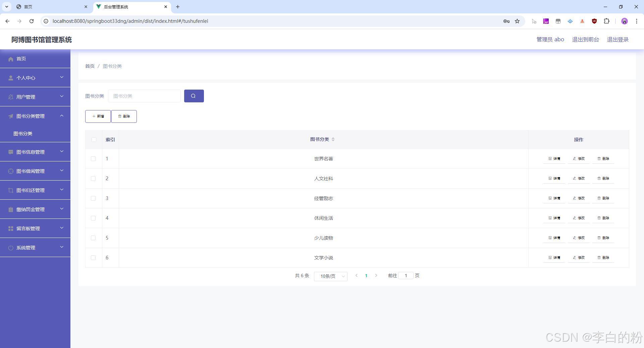
Task: Check the row checkbox for 人文社科
Action: pyautogui.click(x=93, y=179)
